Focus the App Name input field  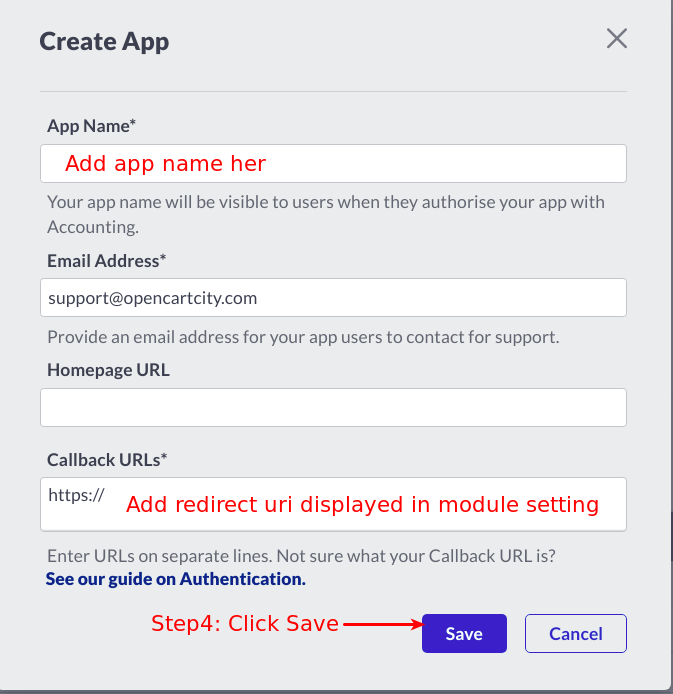click(x=333, y=163)
